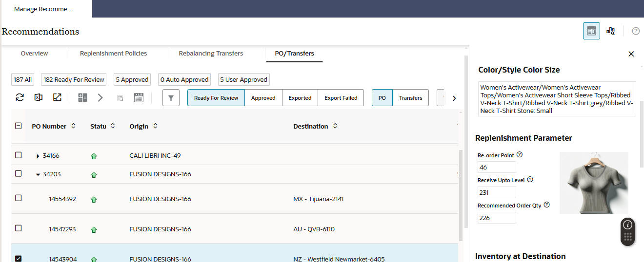The width and height of the screenshot is (644, 262).
Task: Sort by Origin column arrows
Action: [x=156, y=126]
